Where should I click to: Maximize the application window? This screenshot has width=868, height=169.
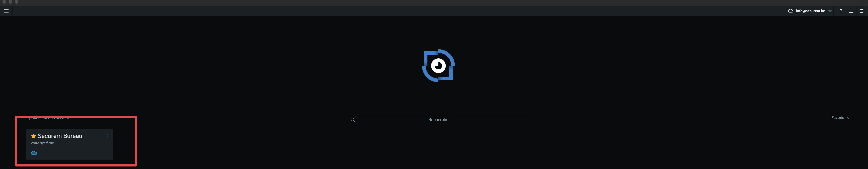click(x=862, y=11)
